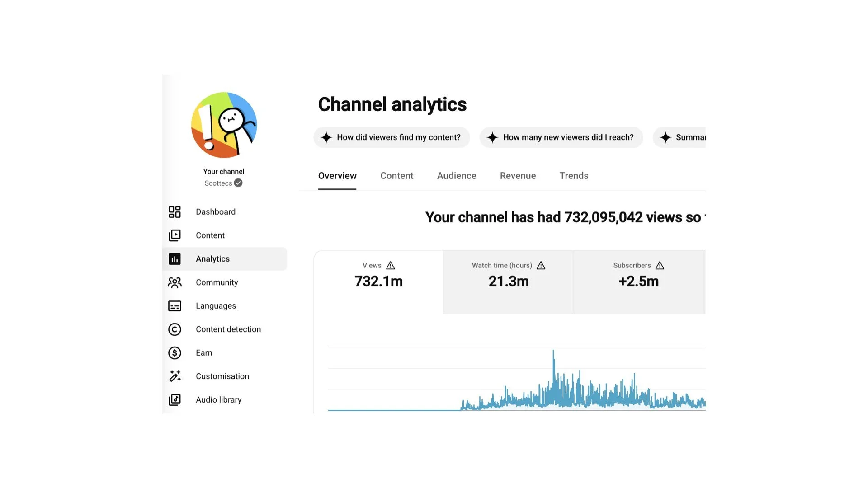Click the Community people icon
Image resolution: width=868 pixels, height=488 pixels.
pyautogui.click(x=175, y=282)
